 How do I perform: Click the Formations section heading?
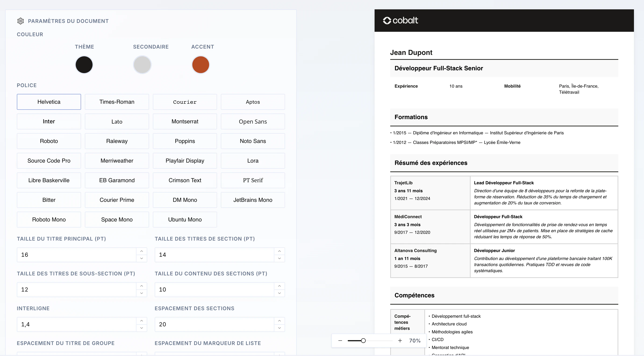pyautogui.click(x=411, y=117)
